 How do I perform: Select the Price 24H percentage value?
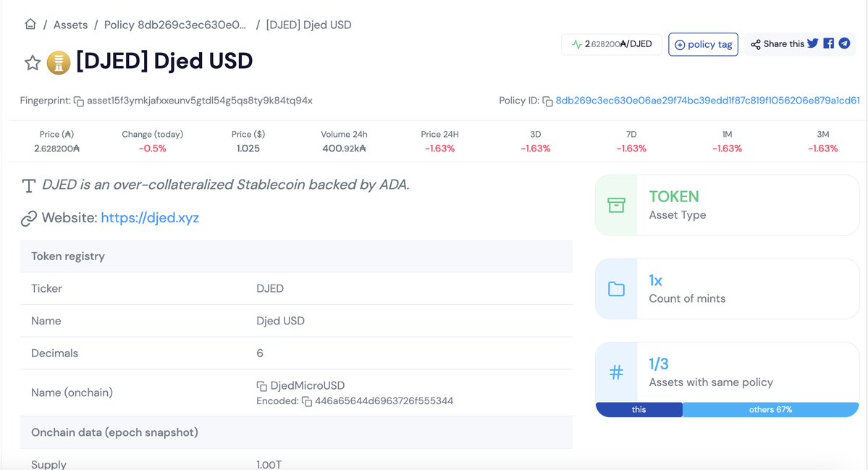(439, 148)
